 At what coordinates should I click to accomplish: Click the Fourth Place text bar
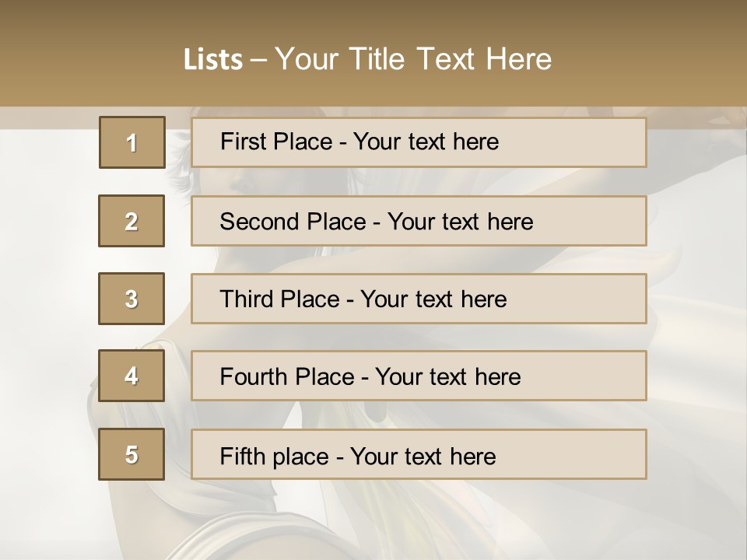click(419, 376)
